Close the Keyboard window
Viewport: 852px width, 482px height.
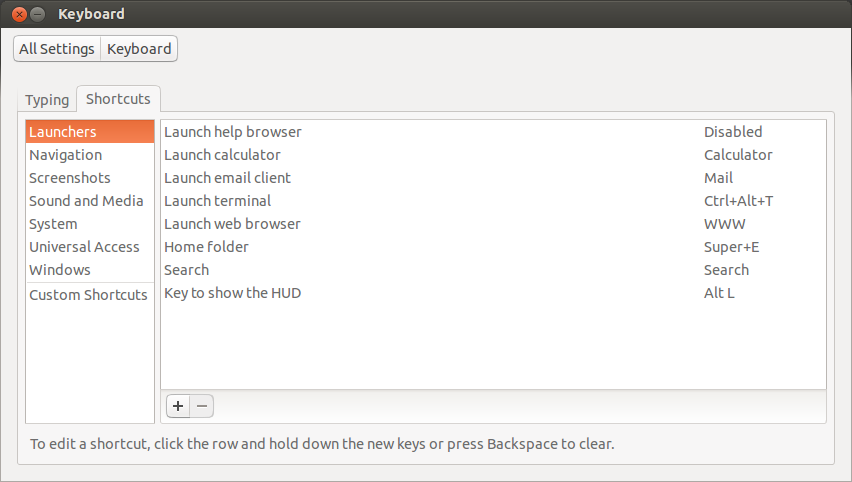click(19, 14)
